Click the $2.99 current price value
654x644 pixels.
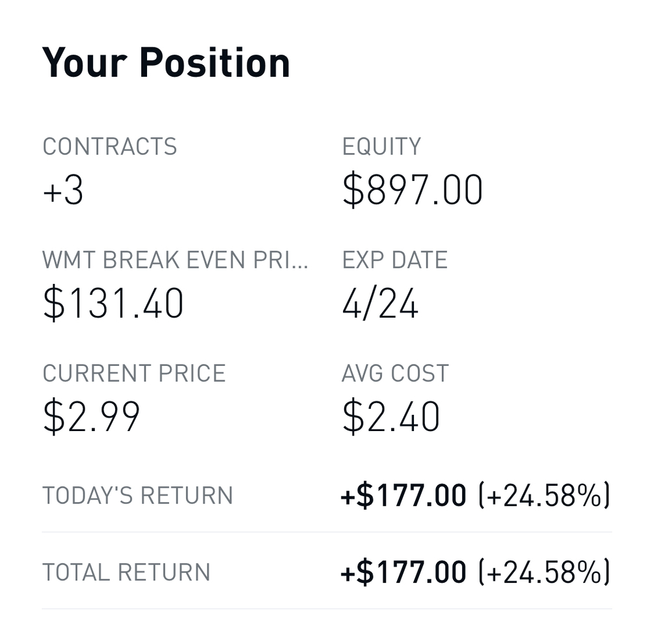point(91,417)
